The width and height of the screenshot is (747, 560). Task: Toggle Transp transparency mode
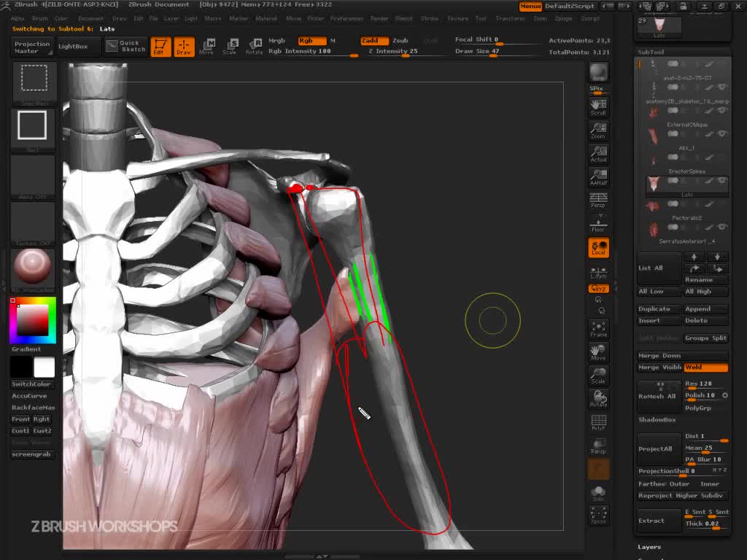click(x=598, y=446)
